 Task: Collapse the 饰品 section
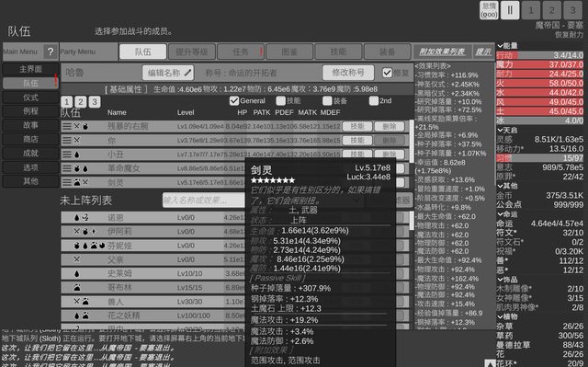500,280
